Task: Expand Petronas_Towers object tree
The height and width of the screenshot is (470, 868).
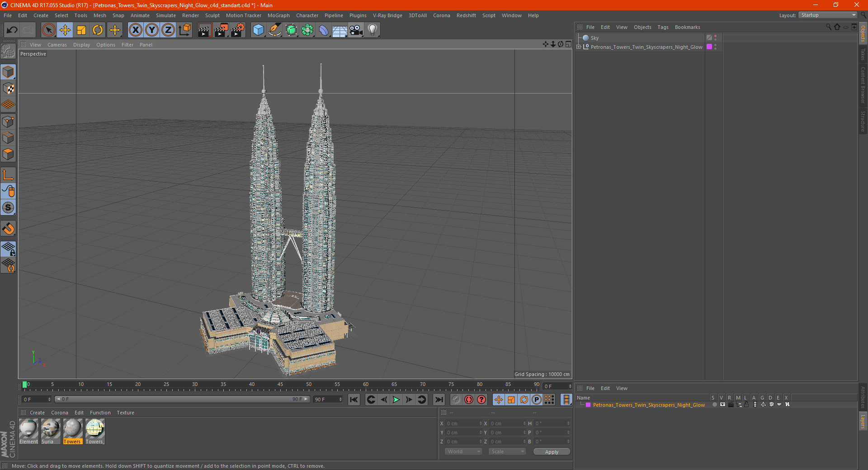Action: 579,47
